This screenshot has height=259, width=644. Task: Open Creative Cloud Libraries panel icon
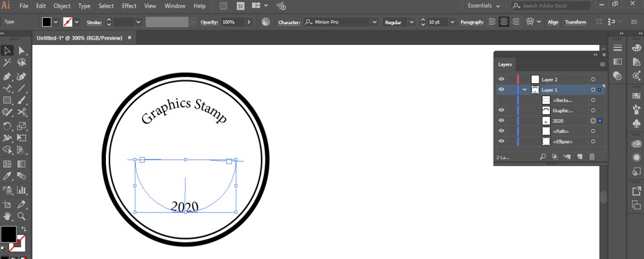(636, 144)
